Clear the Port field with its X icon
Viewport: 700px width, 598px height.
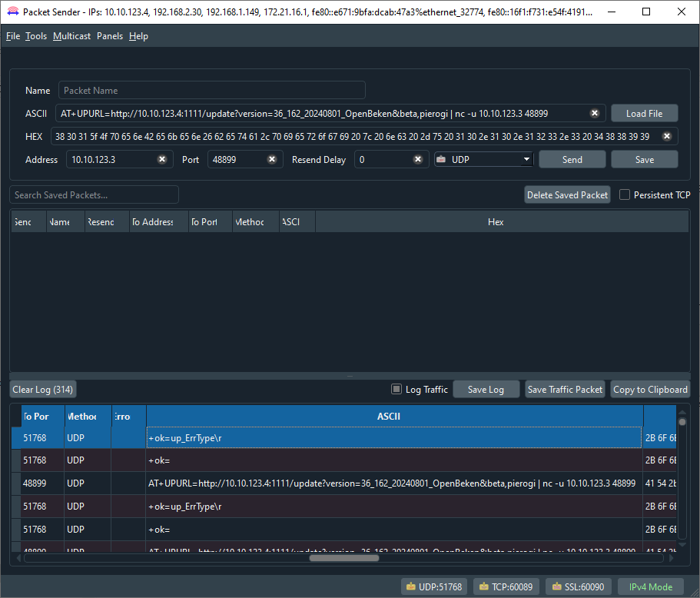(272, 159)
